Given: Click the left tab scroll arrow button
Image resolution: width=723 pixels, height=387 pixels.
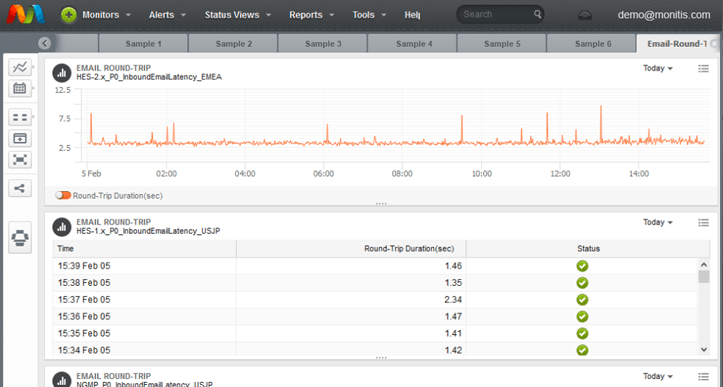Looking at the screenshot, I should coord(45,43).
